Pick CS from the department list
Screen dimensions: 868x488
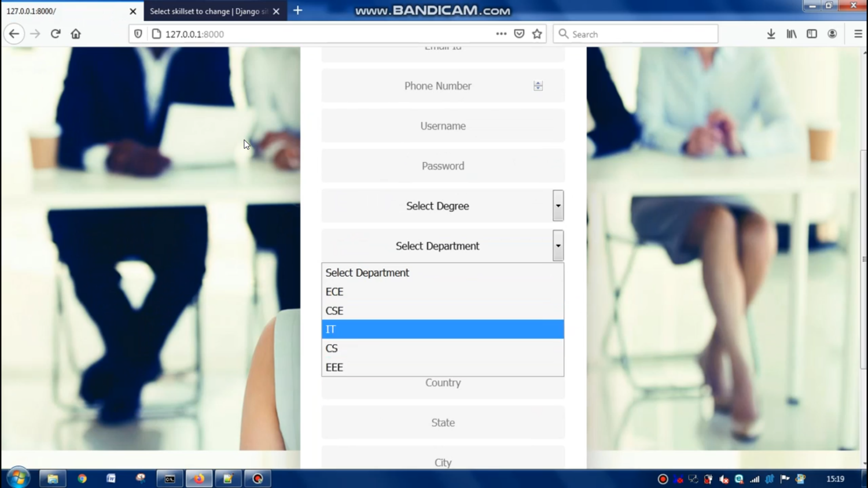tap(443, 348)
